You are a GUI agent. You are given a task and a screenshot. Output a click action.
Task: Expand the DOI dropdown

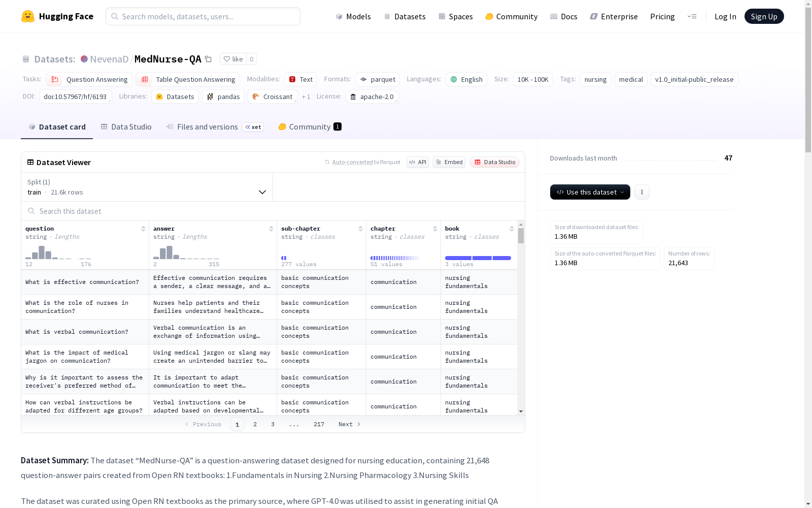76,97
